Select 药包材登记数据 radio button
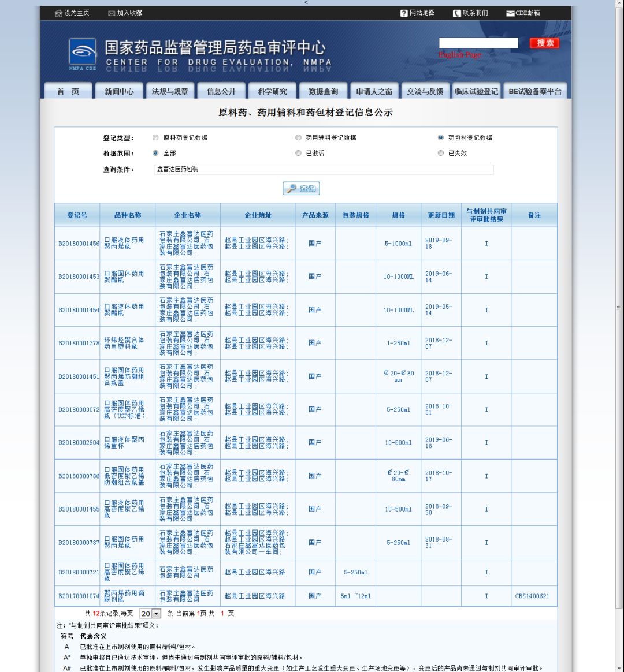This screenshot has width=624, height=672. click(440, 137)
